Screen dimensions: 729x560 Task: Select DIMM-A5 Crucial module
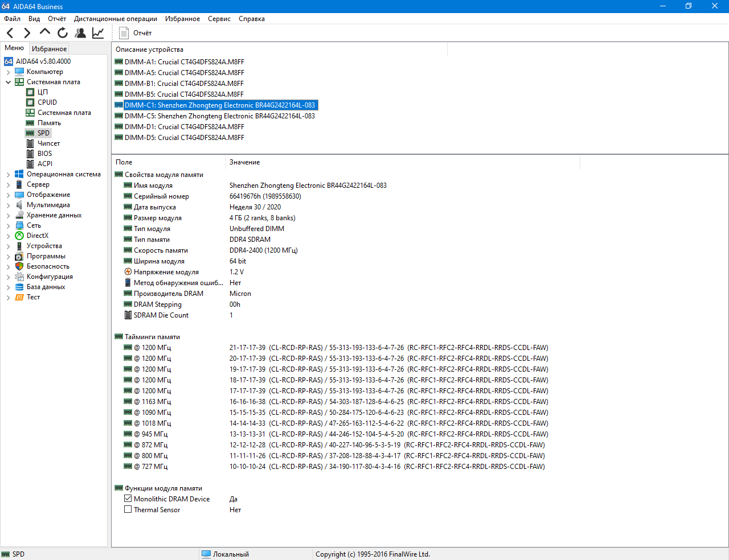click(x=185, y=73)
